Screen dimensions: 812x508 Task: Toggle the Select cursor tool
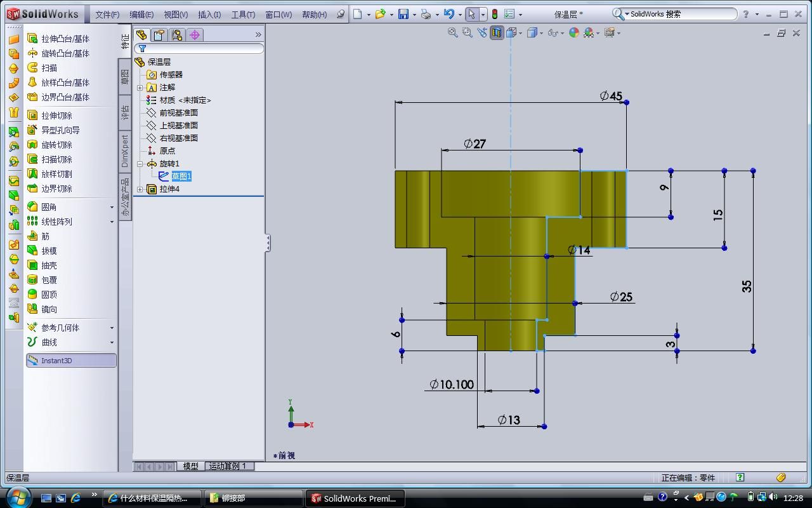click(471, 14)
